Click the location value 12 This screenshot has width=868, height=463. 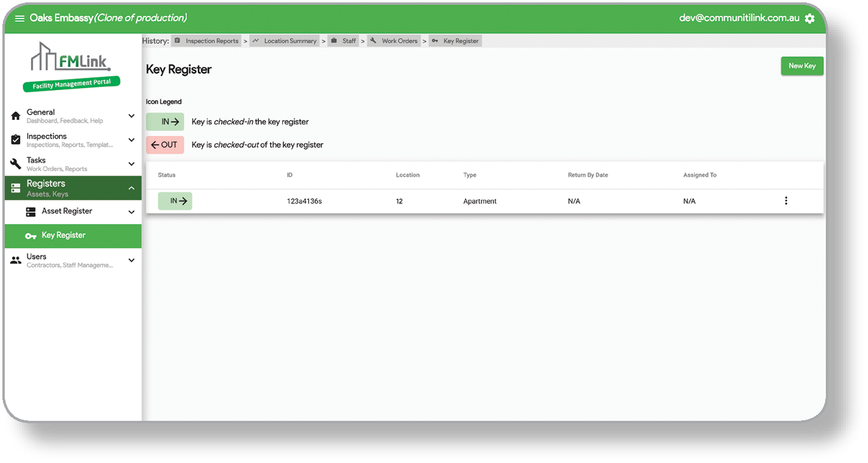[x=400, y=201]
